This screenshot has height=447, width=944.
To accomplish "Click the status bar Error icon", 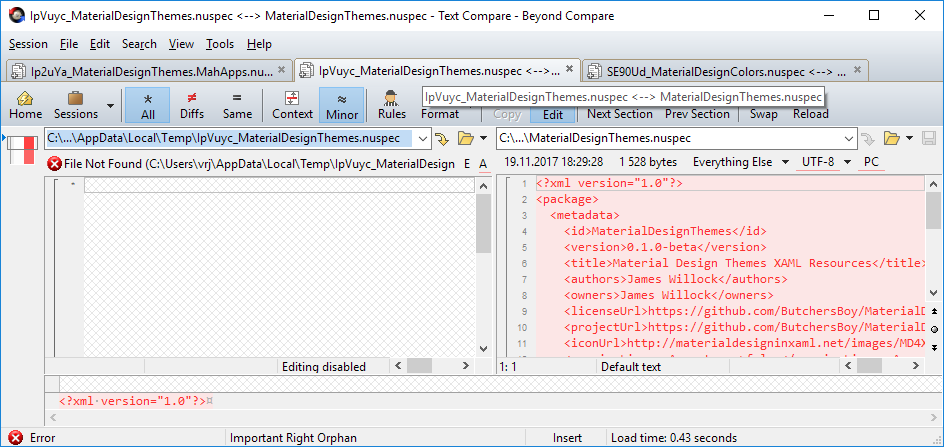I will click(16, 438).
